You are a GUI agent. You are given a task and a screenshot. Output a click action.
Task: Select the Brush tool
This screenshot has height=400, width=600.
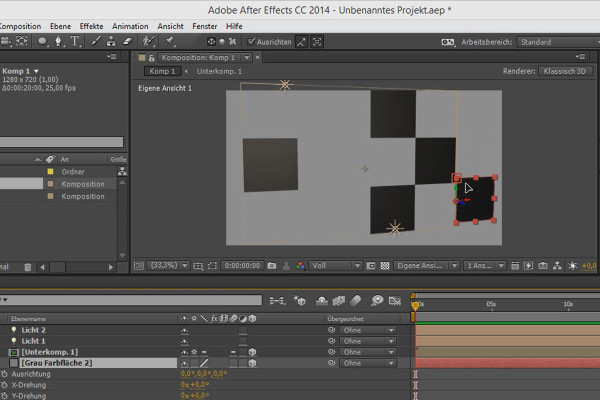[x=96, y=41]
